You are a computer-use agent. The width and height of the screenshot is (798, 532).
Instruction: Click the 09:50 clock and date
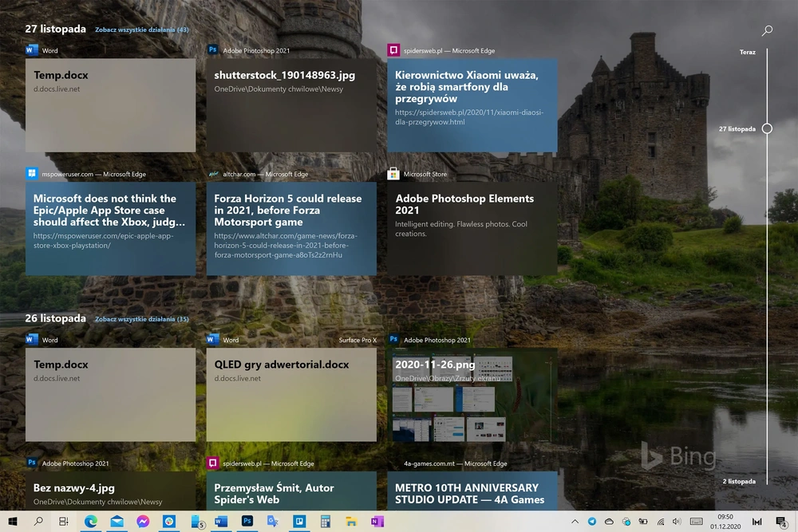pyautogui.click(x=725, y=522)
